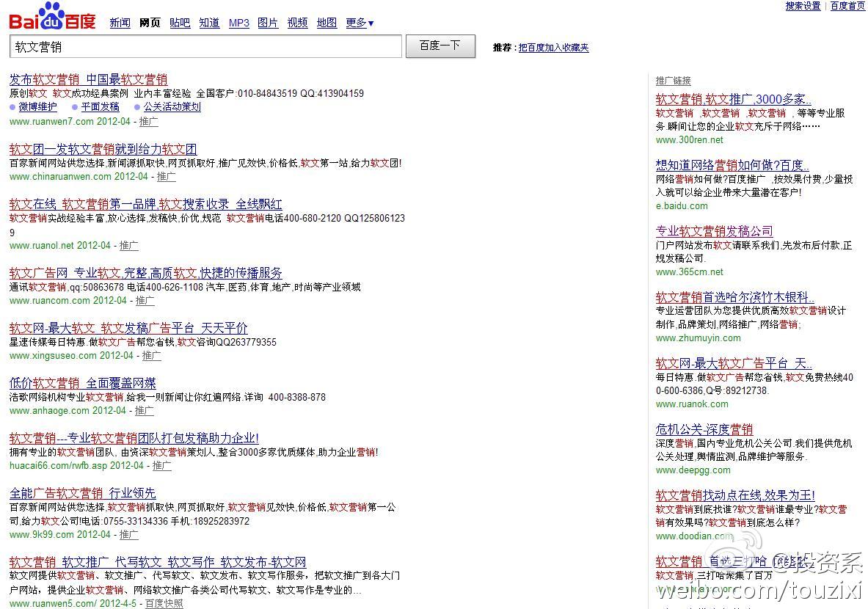Switch to the 图片 tab
The height and width of the screenshot is (609, 868).
tap(268, 23)
